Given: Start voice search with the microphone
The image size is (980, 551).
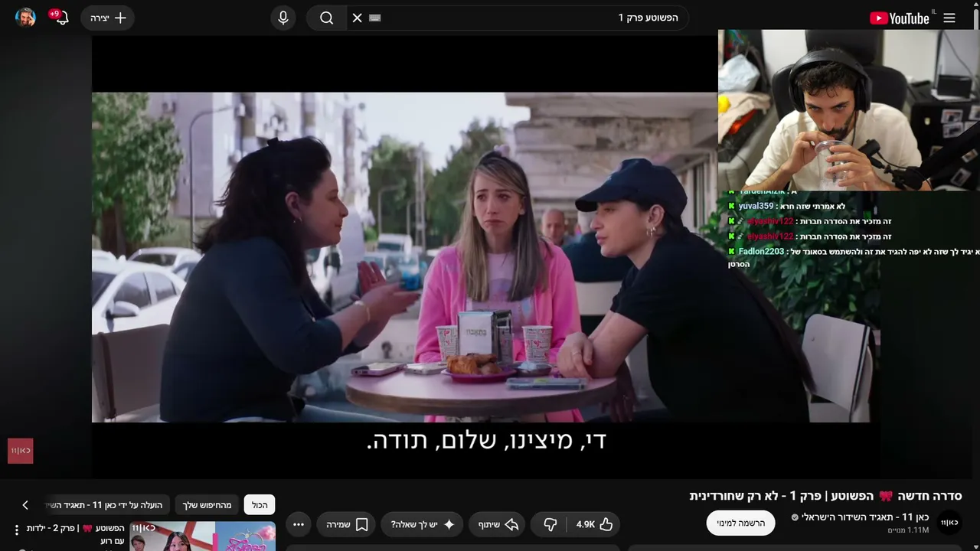Looking at the screenshot, I should 283,18.
